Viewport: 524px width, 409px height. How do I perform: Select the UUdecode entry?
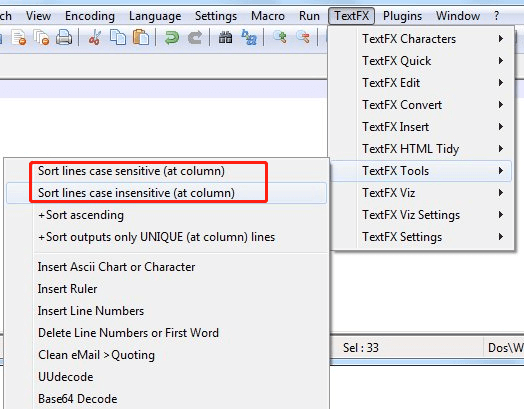coord(166,377)
